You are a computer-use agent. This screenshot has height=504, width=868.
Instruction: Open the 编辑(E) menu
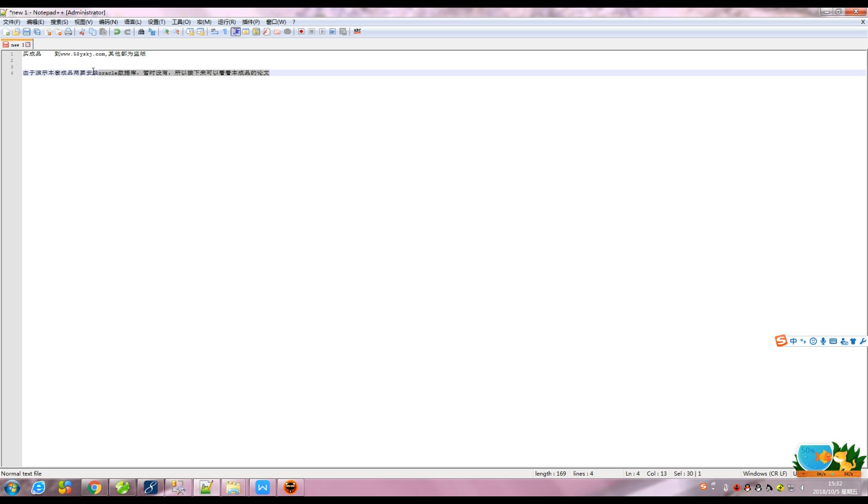coord(35,22)
